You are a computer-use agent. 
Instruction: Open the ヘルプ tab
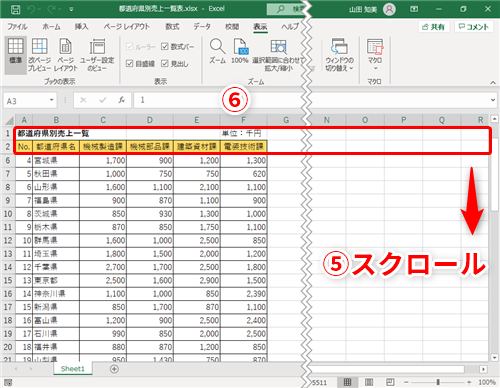pyautogui.click(x=290, y=27)
